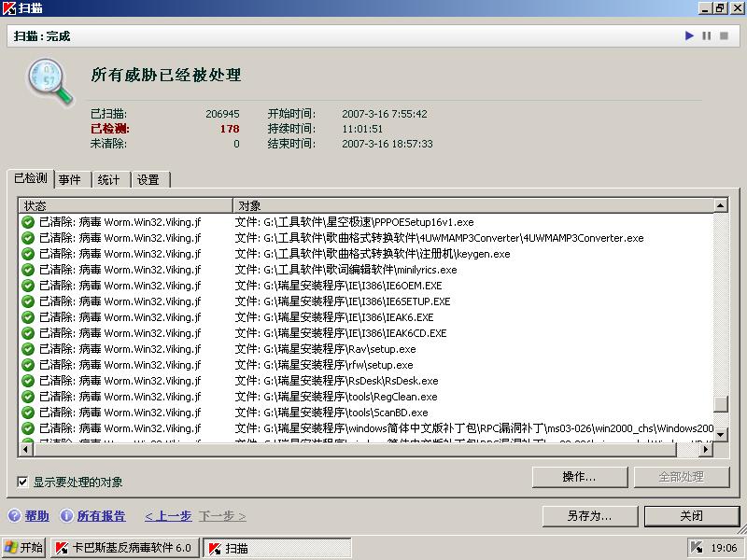Click the vertical scrollbar down arrow
This screenshot has height=560, width=747.
click(x=721, y=434)
